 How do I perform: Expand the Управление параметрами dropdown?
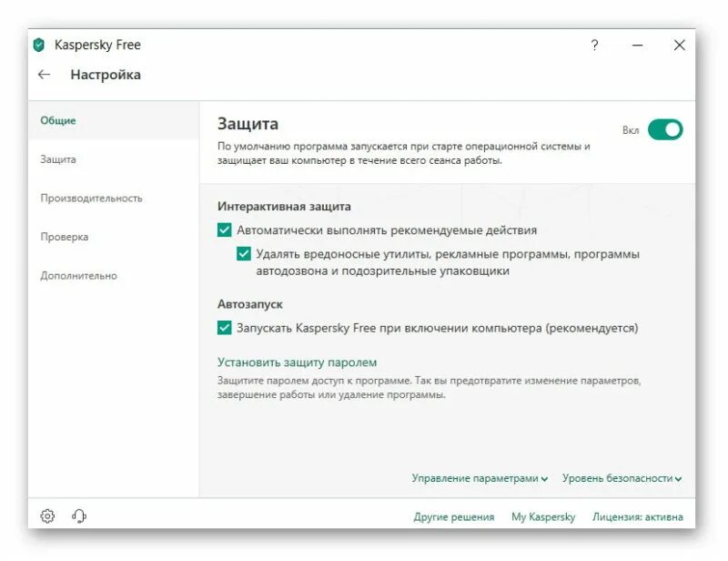(x=480, y=478)
